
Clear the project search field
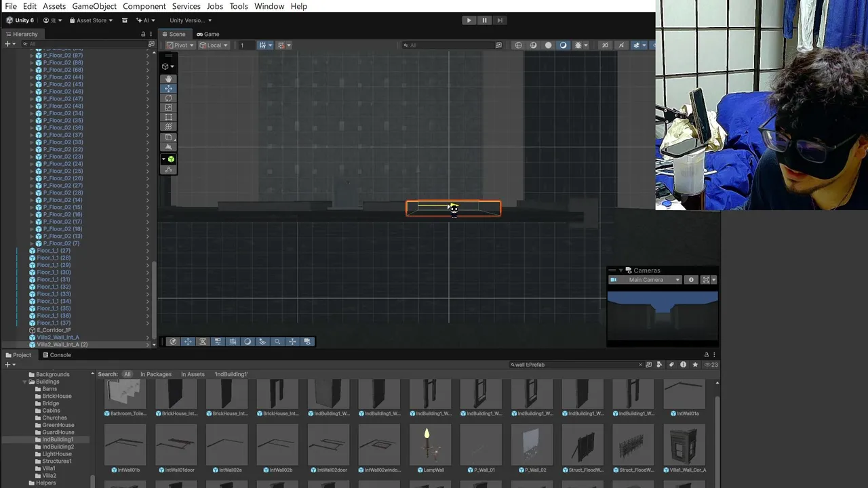coord(640,365)
